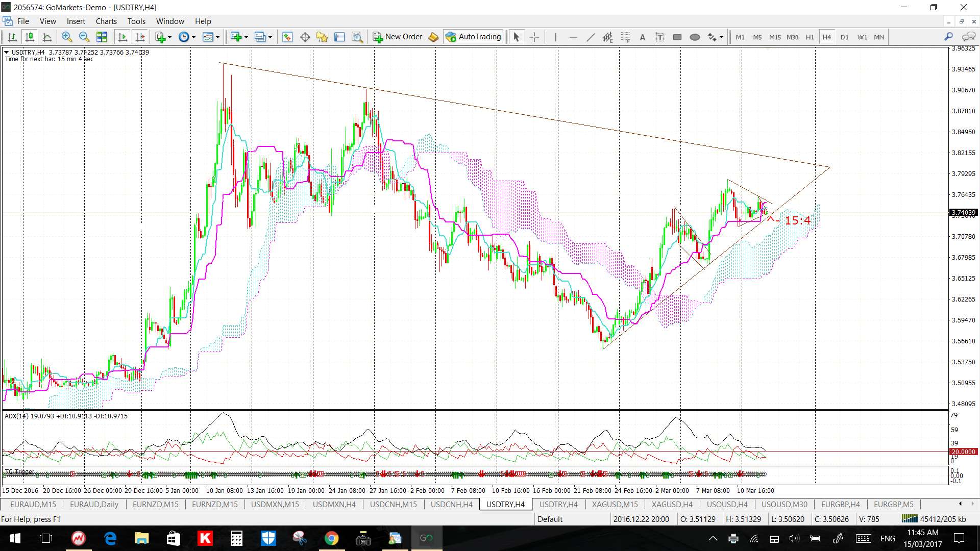Expand the templates dropdown arrow
Image resolution: width=980 pixels, height=551 pixels.
218,37
